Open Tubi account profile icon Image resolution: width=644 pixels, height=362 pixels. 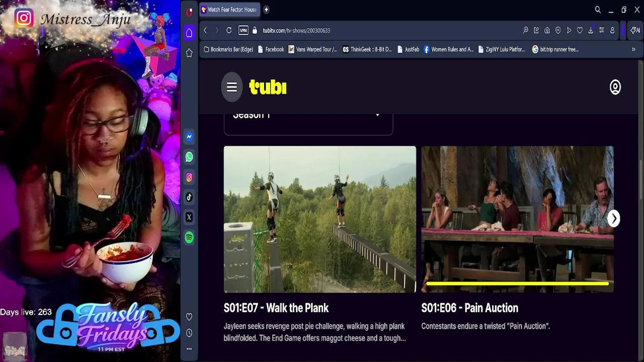click(615, 87)
